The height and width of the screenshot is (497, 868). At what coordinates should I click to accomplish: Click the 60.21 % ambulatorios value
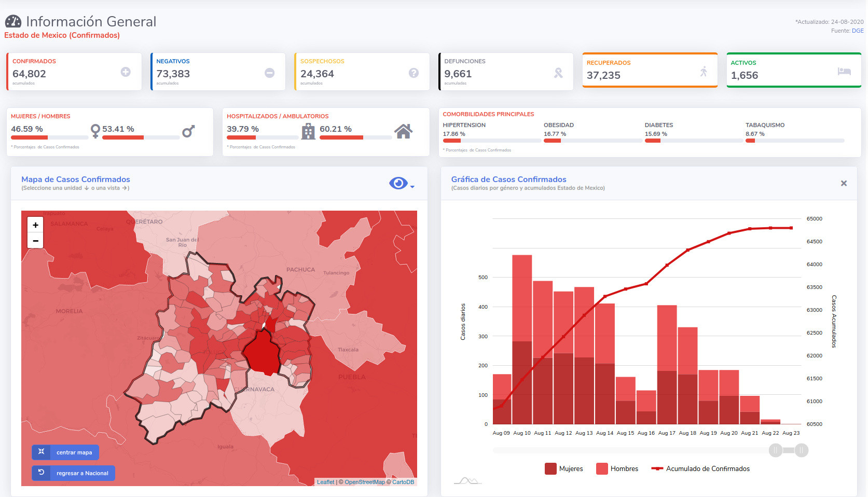(336, 129)
